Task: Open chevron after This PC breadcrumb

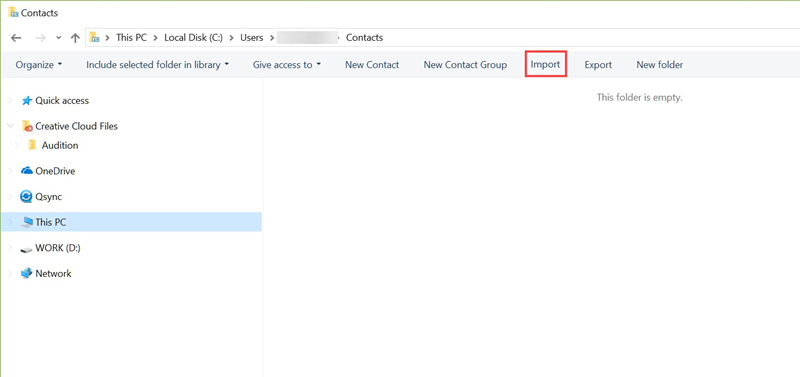Action: coord(156,38)
